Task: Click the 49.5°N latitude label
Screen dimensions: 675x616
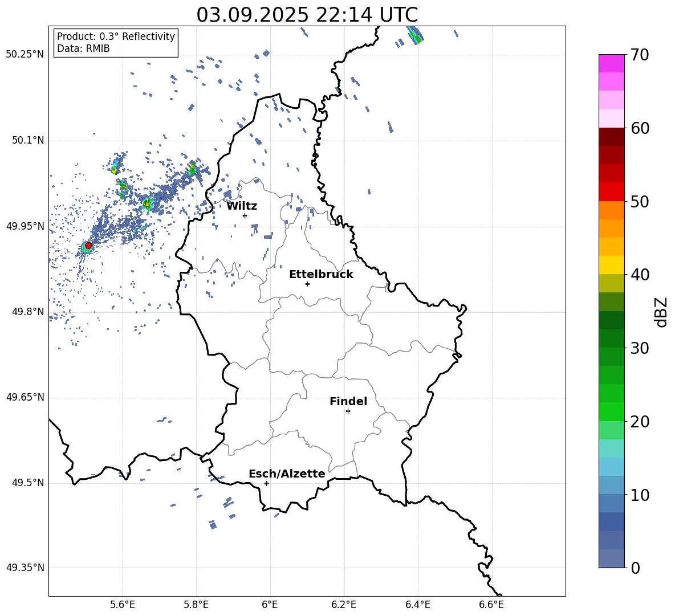Action: (27, 483)
